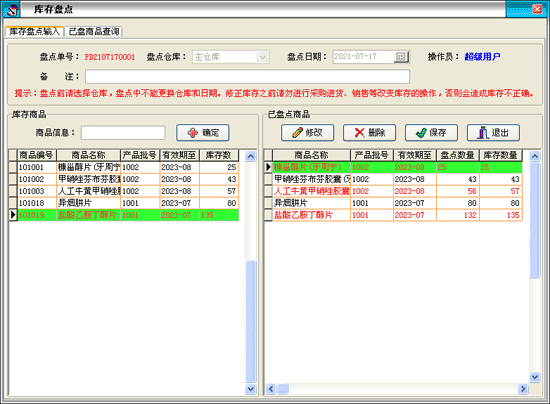This screenshot has height=404, width=550.
Task: Click right table horizontal scroll right arrow
Action: [523, 389]
